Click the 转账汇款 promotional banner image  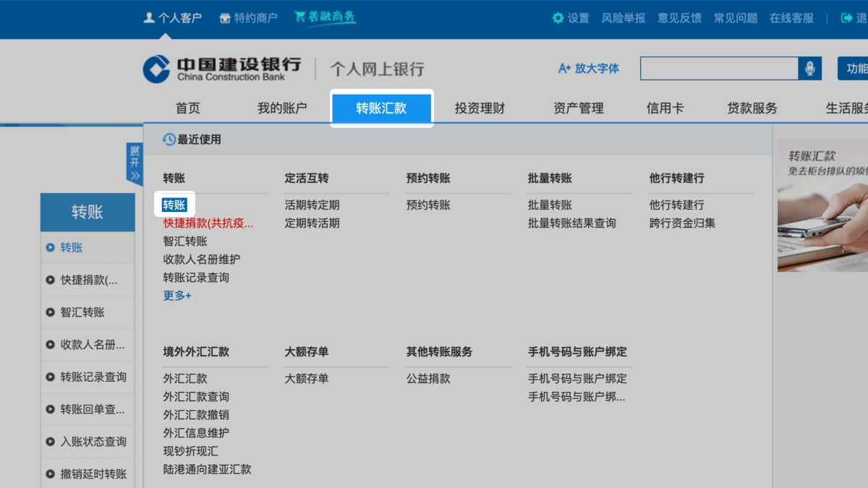click(822, 206)
